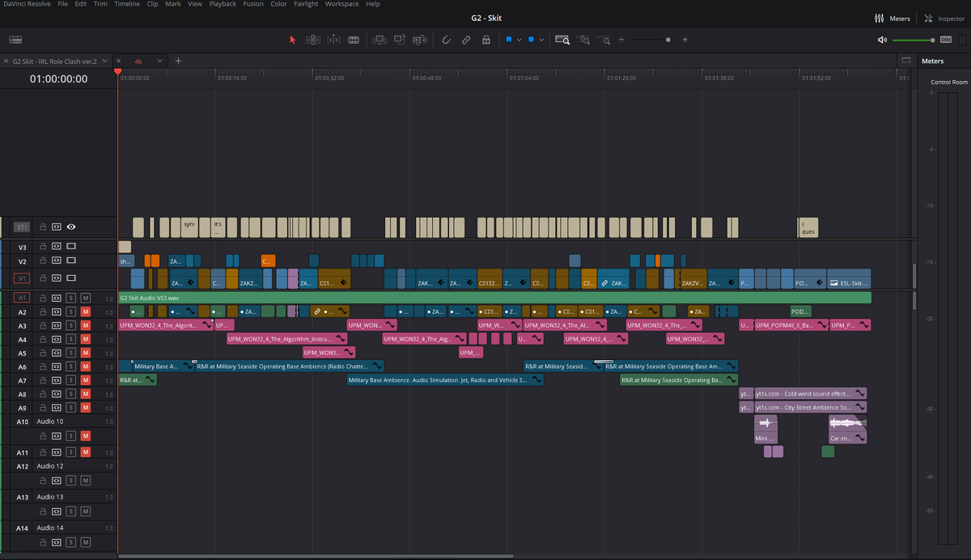Lock audio track A5
971x560 pixels.
pos(43,353)
